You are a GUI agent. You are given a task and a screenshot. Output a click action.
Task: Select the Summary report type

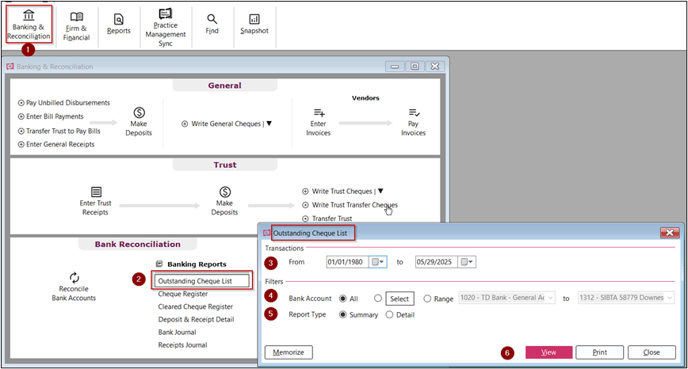[x=343, y=315]
